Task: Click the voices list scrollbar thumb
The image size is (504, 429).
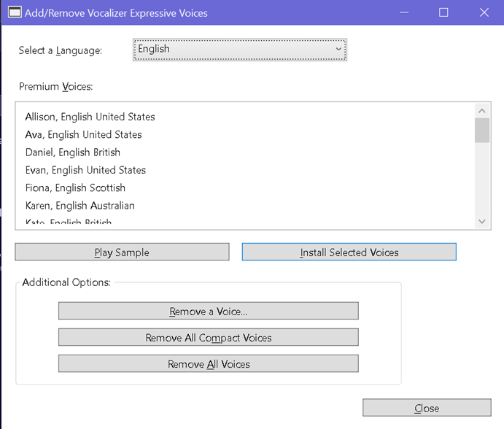Action: point(482,131)
